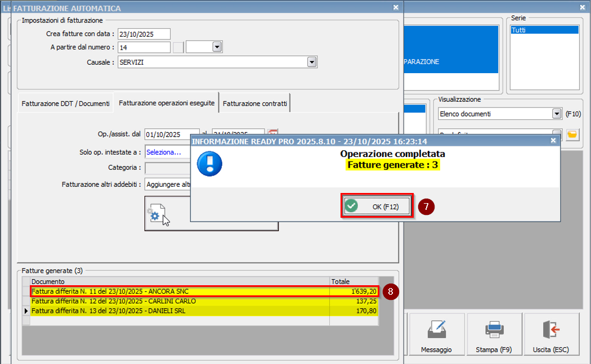
Task: Click the Seleziona... customer link
Action: pos(164,152)
